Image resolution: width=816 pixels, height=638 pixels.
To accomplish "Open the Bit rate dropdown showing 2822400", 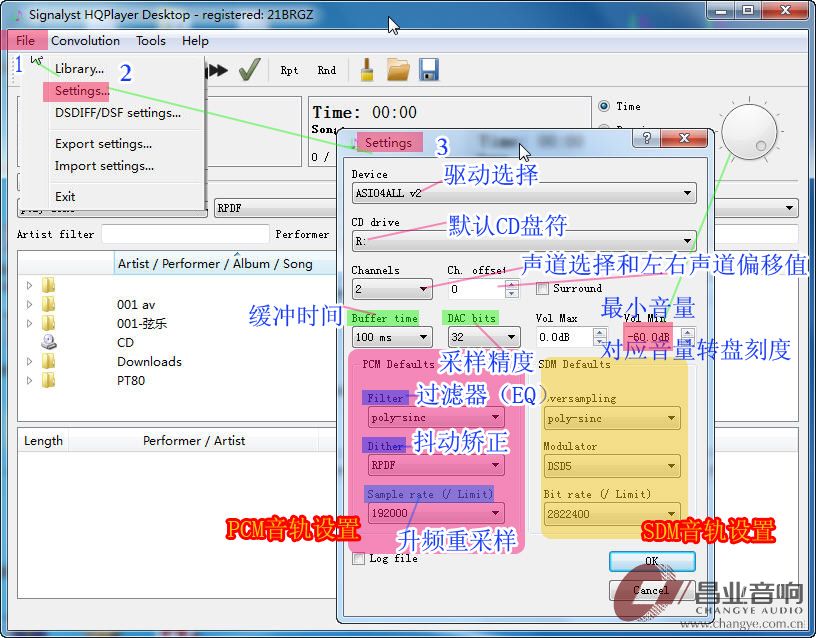I will point(612,514).
